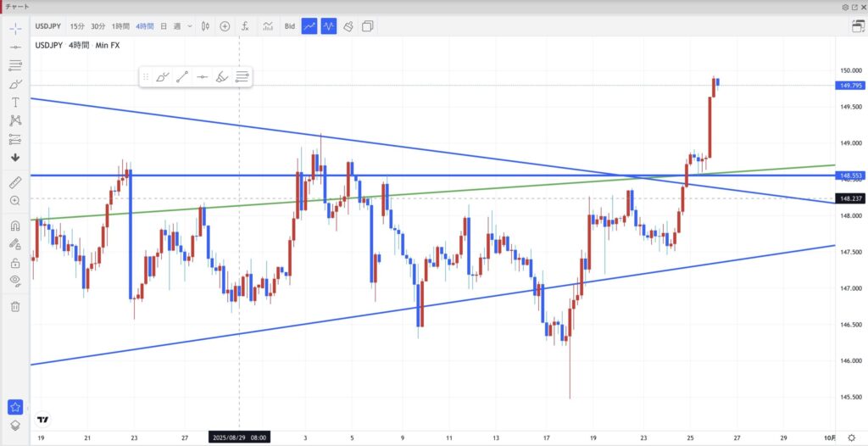Image resolution: width=868 pixels, height=446 pixels.
Task: Toggle hide all drawings eye icon
Action: (x=15, y=281)
